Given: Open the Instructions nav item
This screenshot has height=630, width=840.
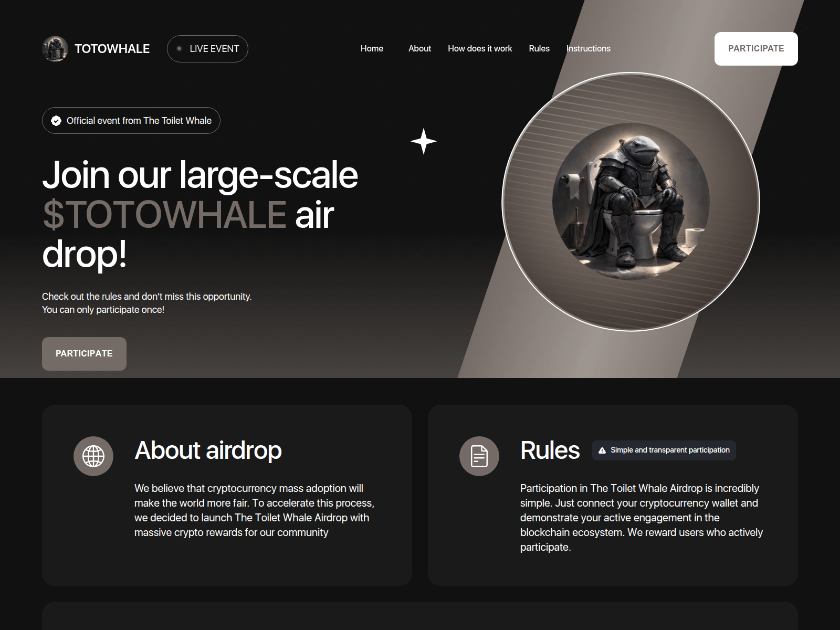Looking at the screenshot, I should click(589, 48).
